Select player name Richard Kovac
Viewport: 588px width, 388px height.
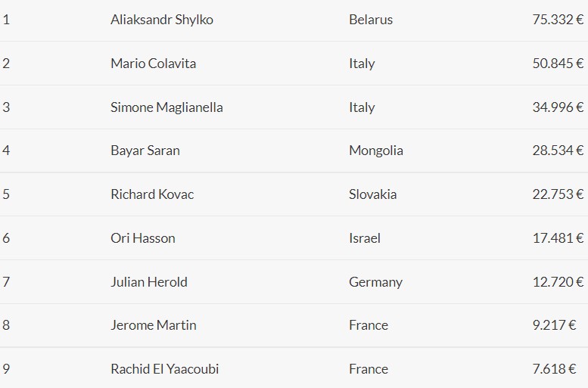coord(152,194)
